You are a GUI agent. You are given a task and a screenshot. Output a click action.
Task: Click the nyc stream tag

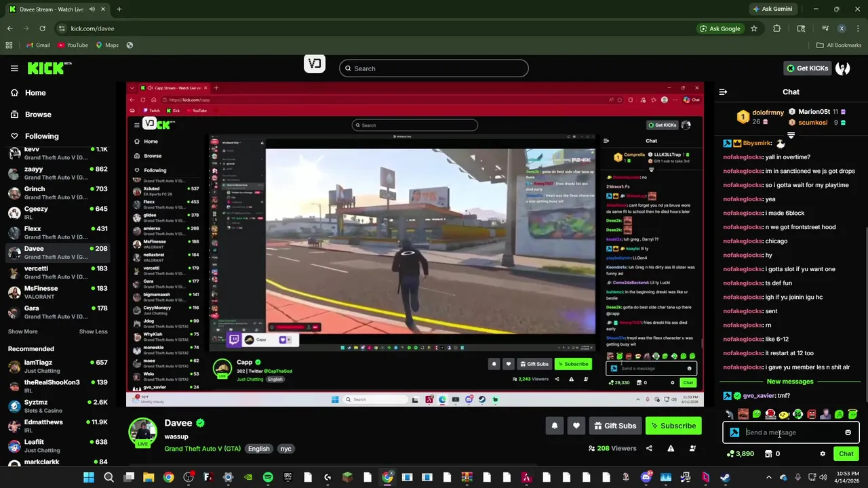pyautogui.click(x=285, y=449)
